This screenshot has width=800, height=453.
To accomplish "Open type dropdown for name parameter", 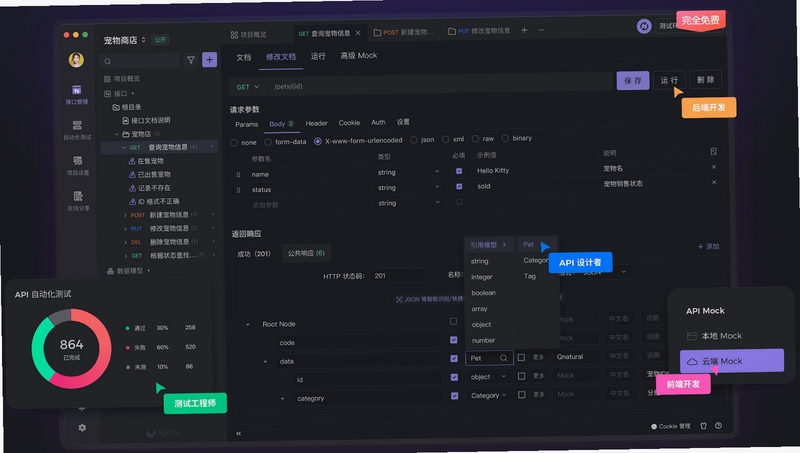I will [408, 172].
